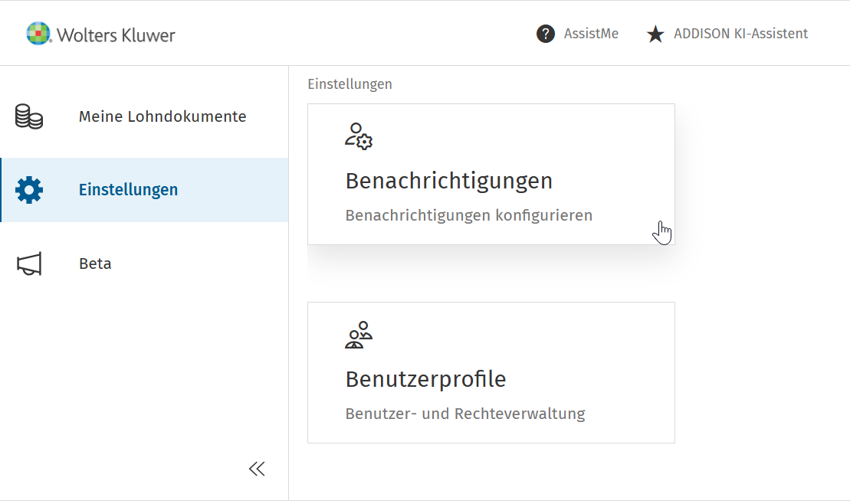Open the Benutzerprofile card title
This screenshot has height=504, width=850.
tap(425, 379)
